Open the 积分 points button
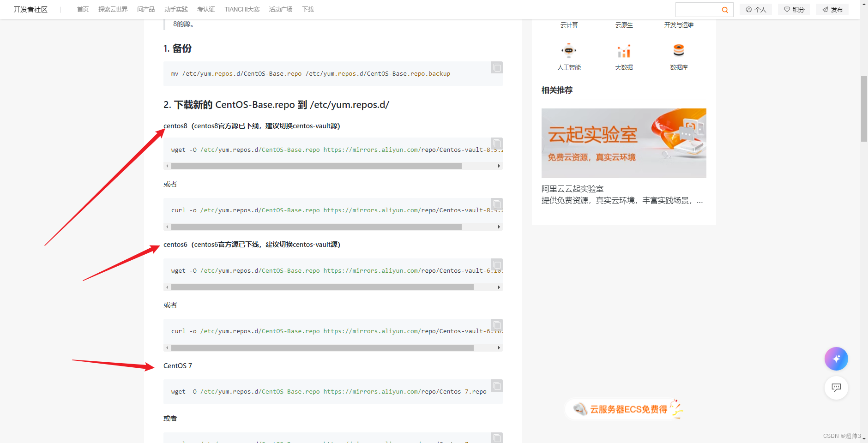Image resolution: width=868 pixels, height=443 pixels. (x=794, y=10)
